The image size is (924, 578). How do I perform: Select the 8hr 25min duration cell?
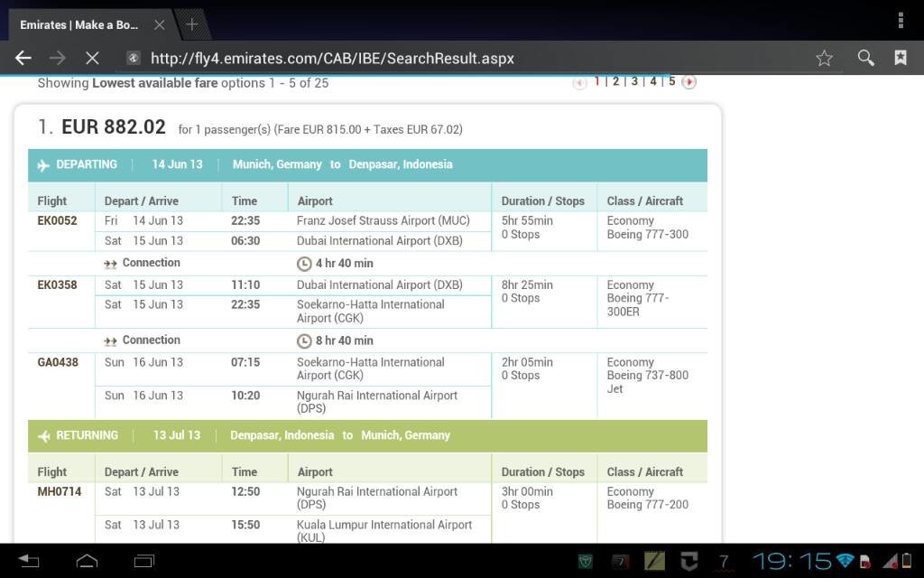point(527,284)
